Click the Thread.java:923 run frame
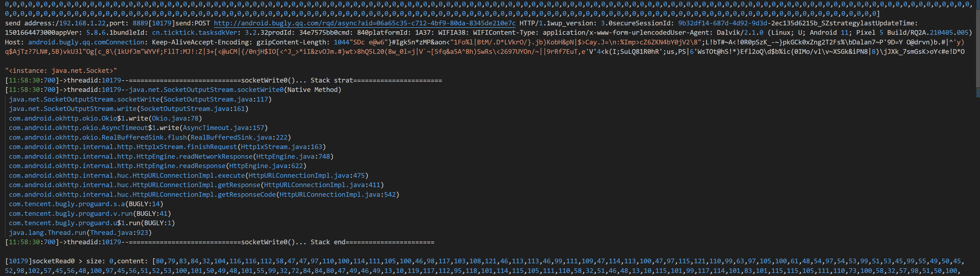 pyautogui.click(x=80, y=233)
